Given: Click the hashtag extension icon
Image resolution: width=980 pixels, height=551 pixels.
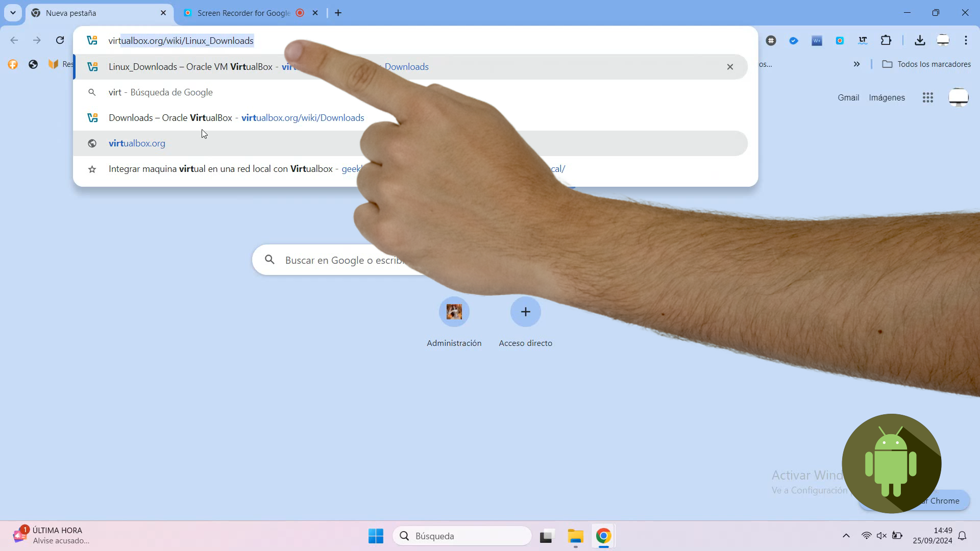Looking at the screenshot, I should (x=771, y=40).
